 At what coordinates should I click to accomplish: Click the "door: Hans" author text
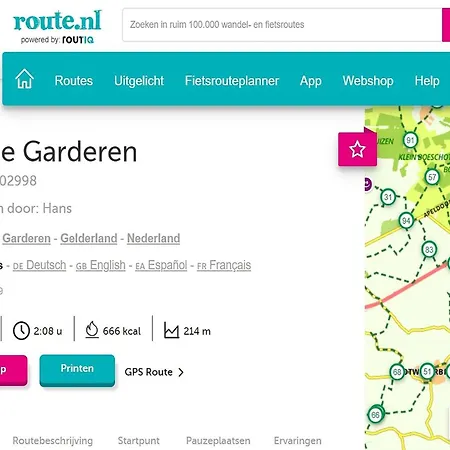click(39, 209)
